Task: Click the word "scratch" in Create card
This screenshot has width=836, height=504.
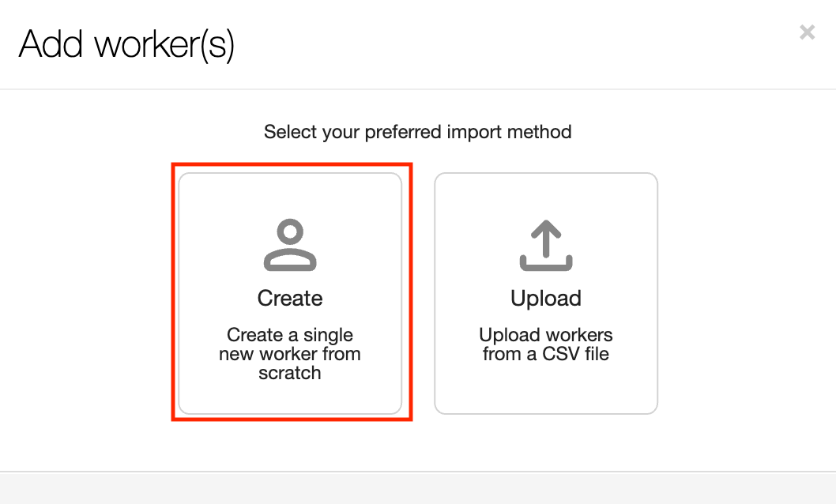Action: tap(290, 373)
